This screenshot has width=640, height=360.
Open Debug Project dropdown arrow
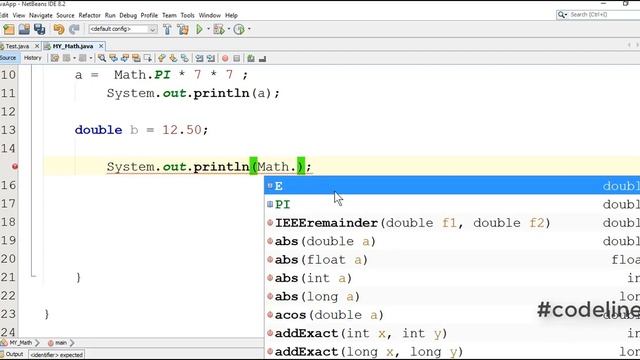[229, 29]
